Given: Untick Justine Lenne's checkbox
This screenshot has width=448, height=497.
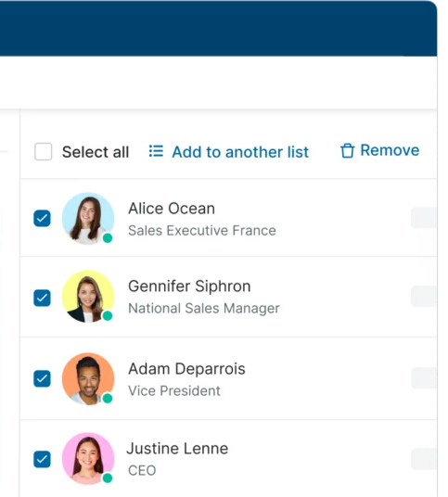Looking at the screenshot, I should [42, 459].
